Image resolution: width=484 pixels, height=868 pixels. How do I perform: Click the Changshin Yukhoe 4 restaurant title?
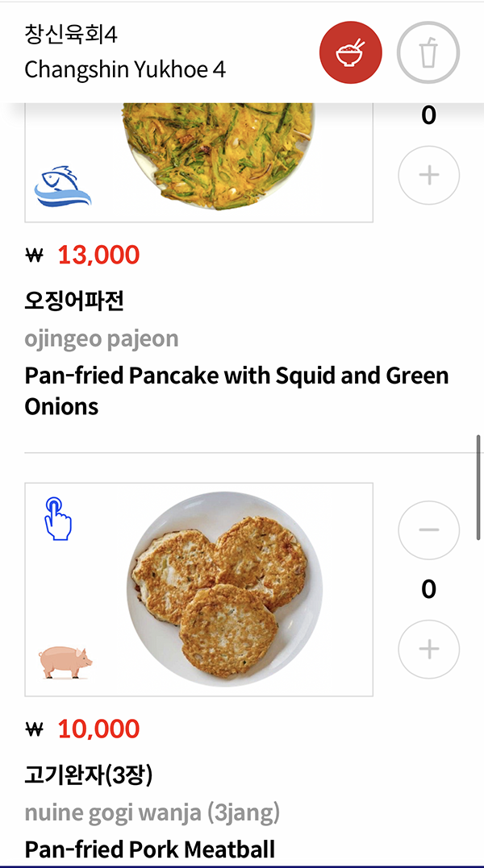point(125,70)
